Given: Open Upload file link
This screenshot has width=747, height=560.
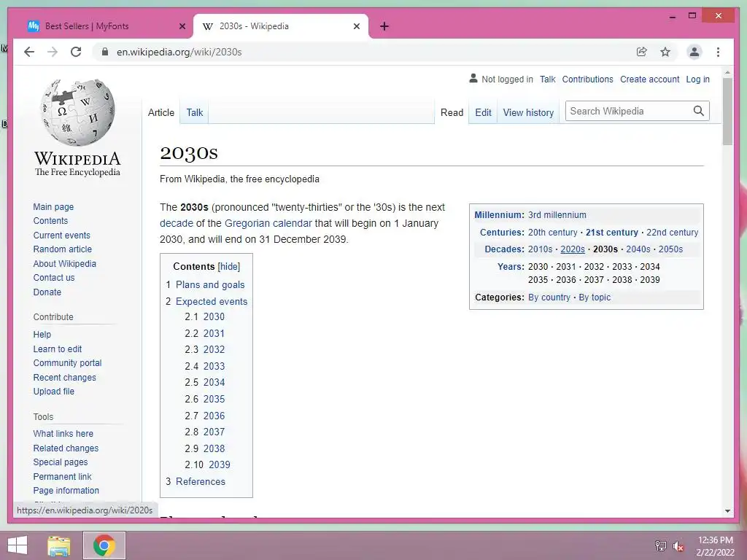Looking at the screenshot, I should 53,391.
